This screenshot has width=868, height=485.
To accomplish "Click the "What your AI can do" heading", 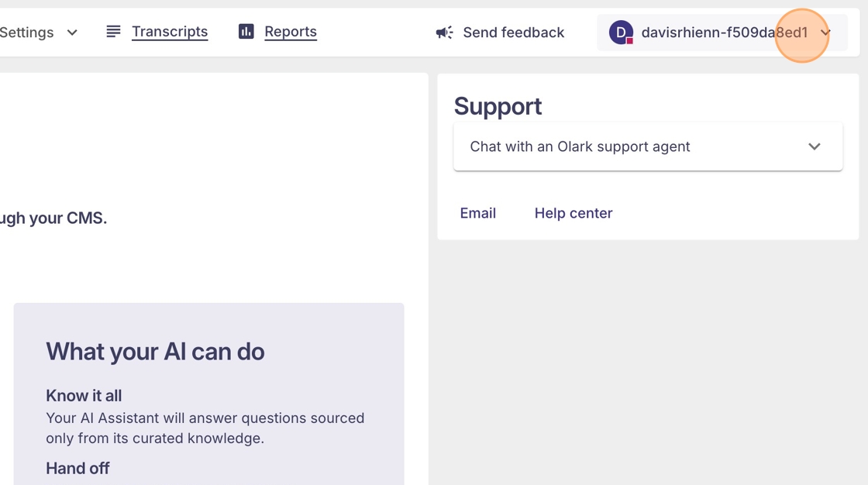I will click(155, 351).
